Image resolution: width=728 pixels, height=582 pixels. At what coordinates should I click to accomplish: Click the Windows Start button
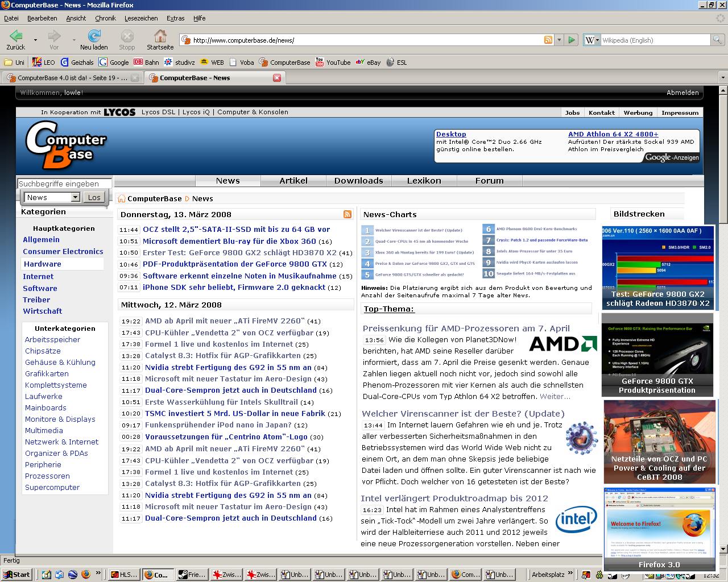pos(16,575)
